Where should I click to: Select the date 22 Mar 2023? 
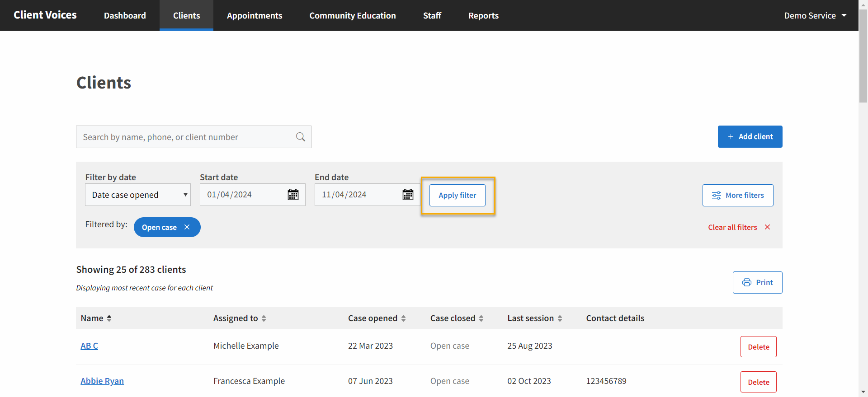[x=370, y=346]
